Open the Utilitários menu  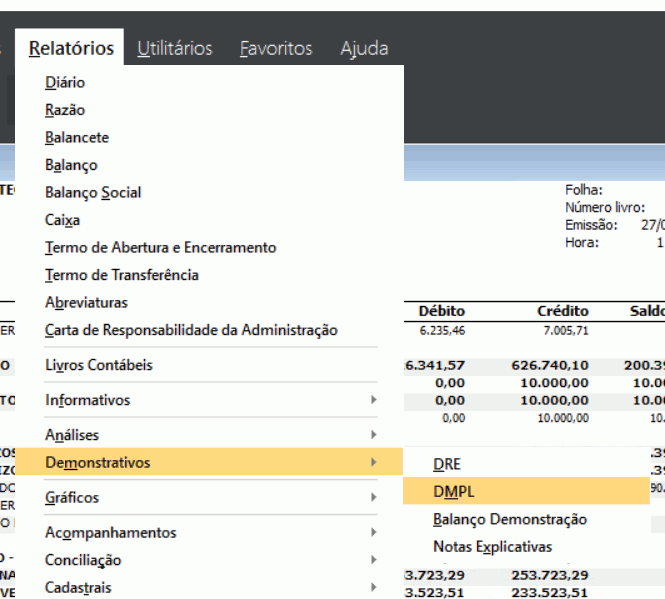[175, 48]
